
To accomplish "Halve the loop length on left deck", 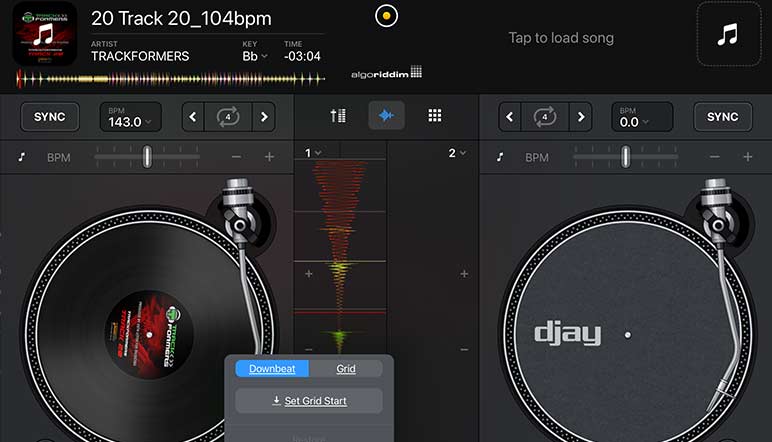I will pyautogui.click(x=193, y=117).
